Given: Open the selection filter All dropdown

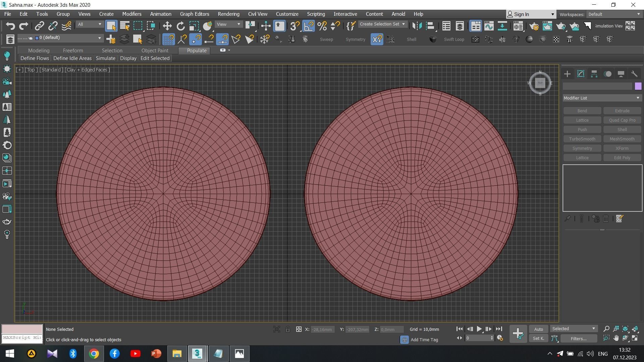Looking at the screenshot, I should click(x=89, y=24).
